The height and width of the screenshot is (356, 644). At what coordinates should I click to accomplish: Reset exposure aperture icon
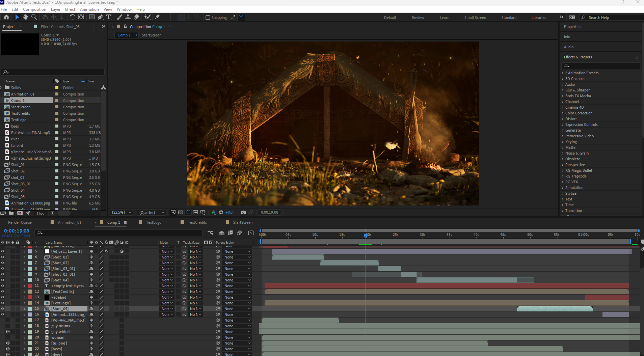(x=221, y=212)
